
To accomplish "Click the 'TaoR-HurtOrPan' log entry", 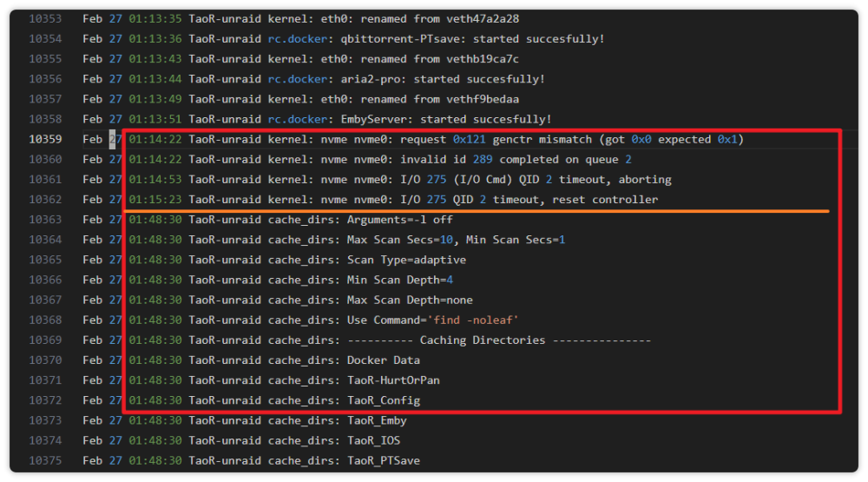I will pyautogui.click(x=393, y=380).
